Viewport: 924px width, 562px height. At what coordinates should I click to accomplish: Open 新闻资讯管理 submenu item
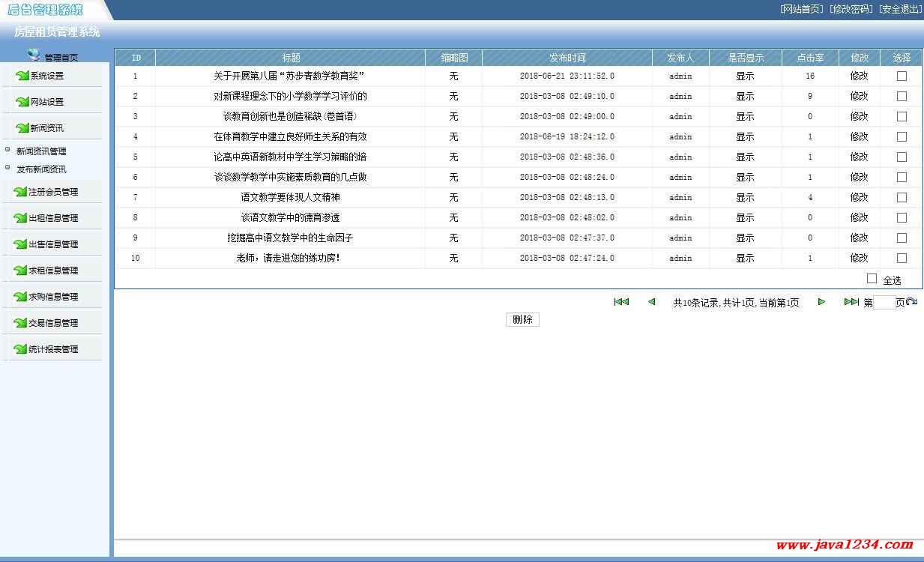click(41, 151)
